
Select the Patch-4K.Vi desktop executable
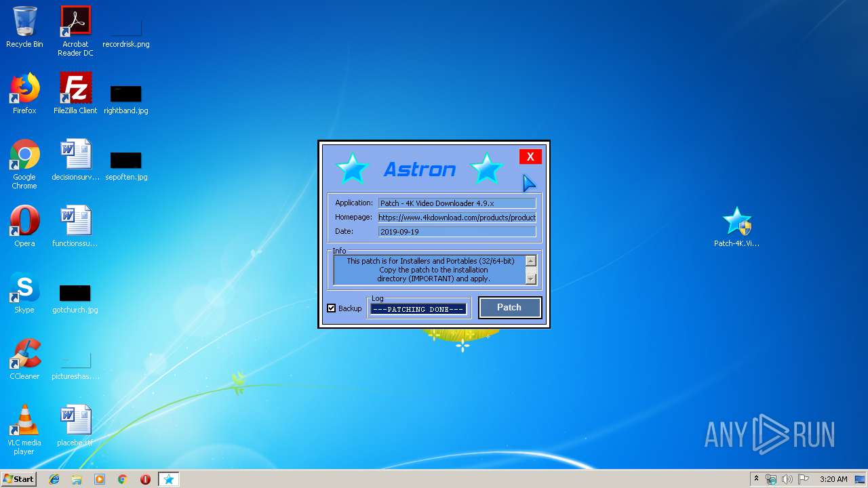[x=736, y=227]
